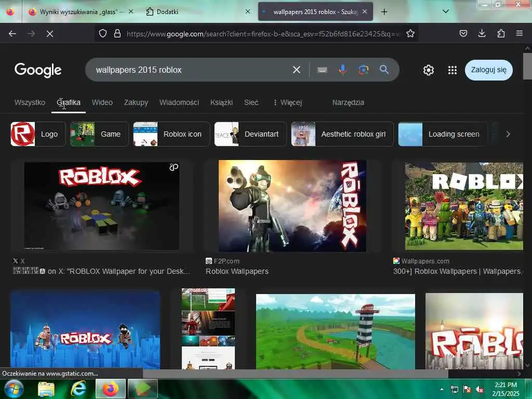Click the Google search input field

190,70
